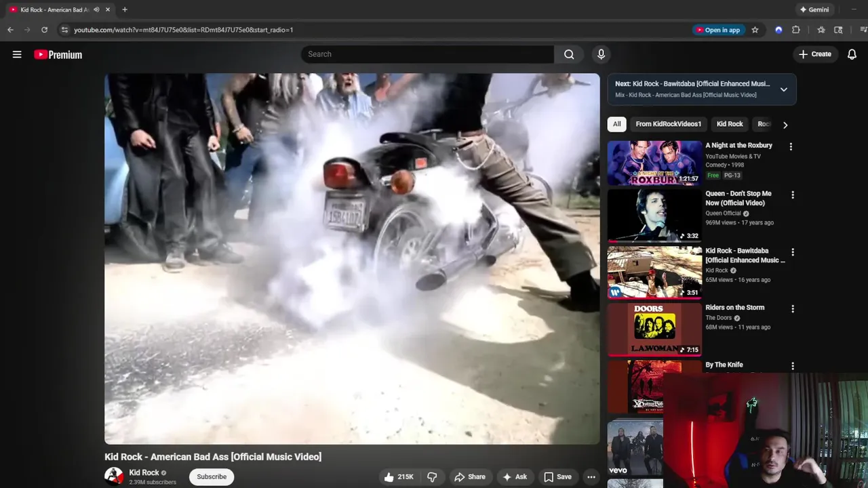This screenshot has height=488, width=868.
Task: Mute the tab via speaker icon
Action: click(96, 9)
